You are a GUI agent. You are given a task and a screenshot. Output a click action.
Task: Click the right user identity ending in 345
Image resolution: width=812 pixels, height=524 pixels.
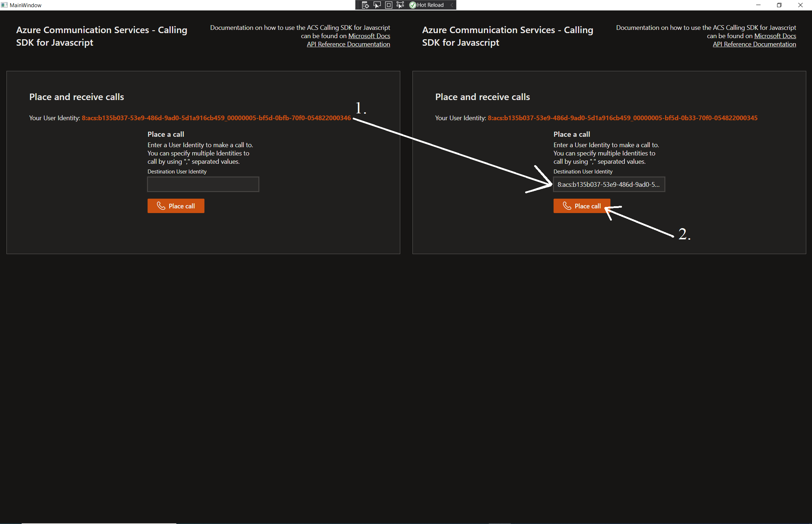tap(622, 118)
